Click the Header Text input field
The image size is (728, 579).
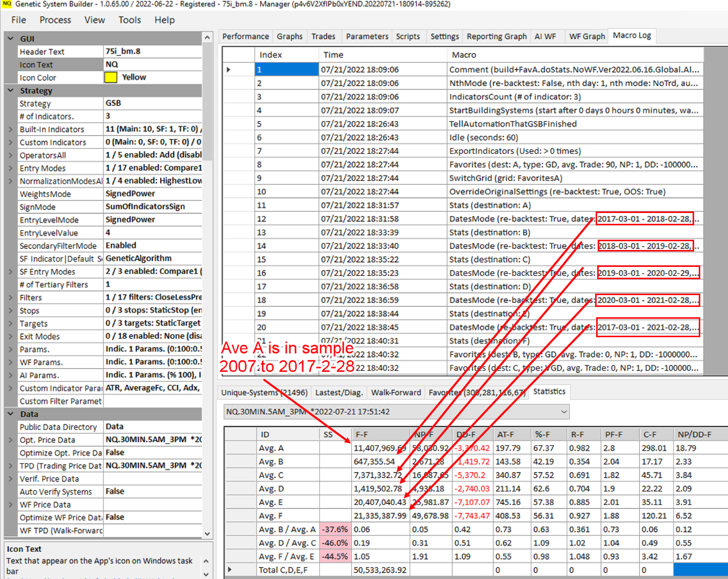(152, 51)
